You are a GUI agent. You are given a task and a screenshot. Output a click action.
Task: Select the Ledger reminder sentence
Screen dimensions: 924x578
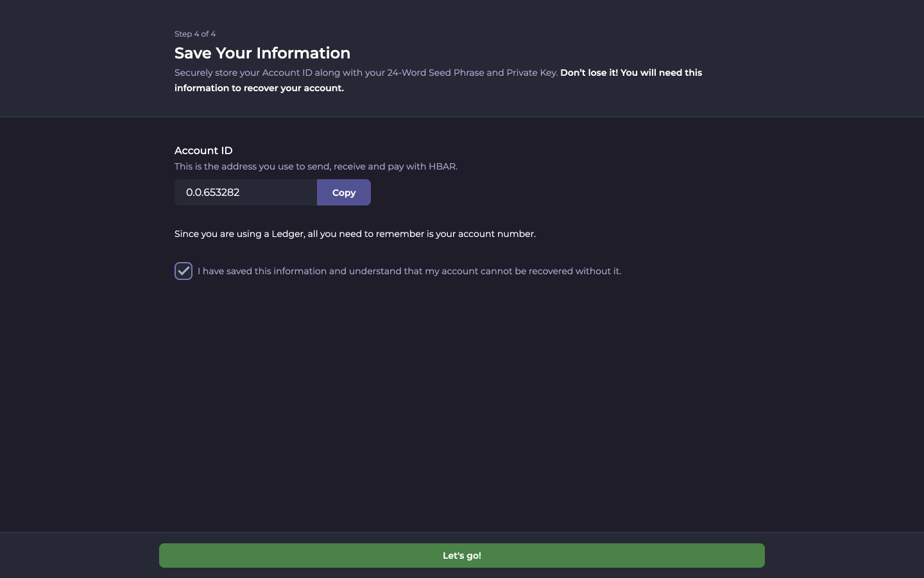click(x=355, y=234)
